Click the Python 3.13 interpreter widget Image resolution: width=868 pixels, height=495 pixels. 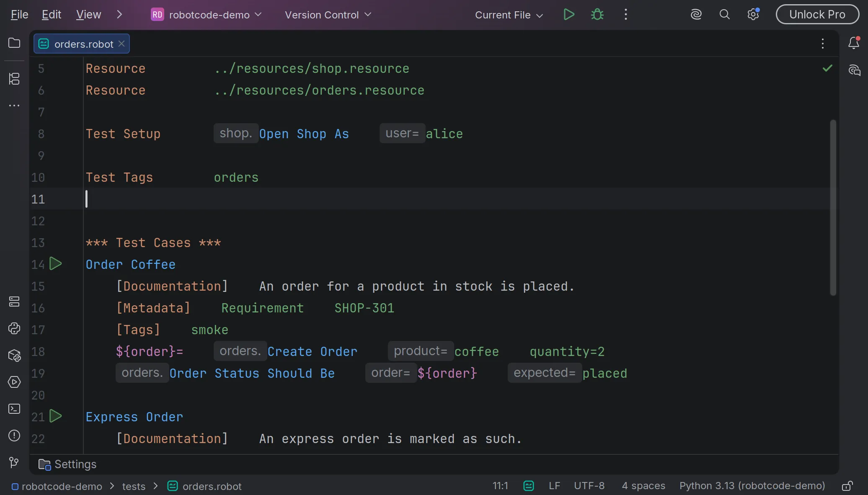tap(752, 486)
